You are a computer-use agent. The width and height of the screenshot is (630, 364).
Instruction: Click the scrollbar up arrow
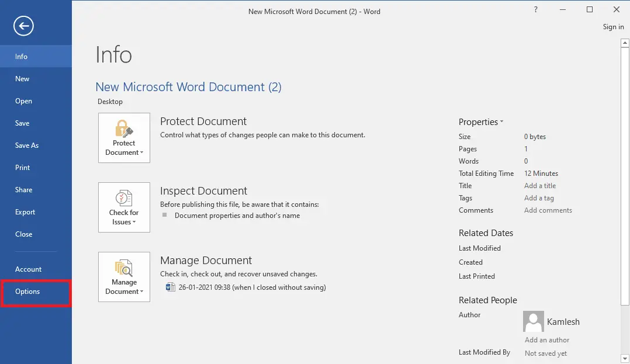[x=625, y=43]
